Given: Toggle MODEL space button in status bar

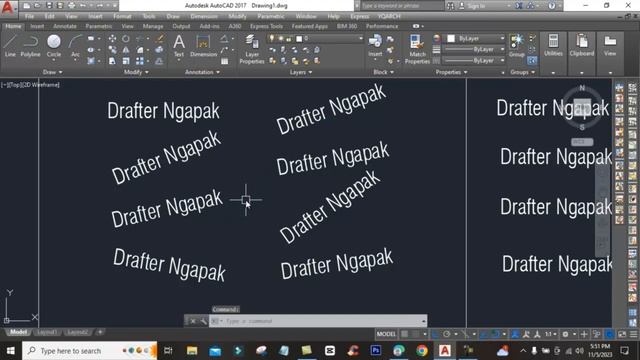Looking at the screenshot, I should (x=386, y=334).
